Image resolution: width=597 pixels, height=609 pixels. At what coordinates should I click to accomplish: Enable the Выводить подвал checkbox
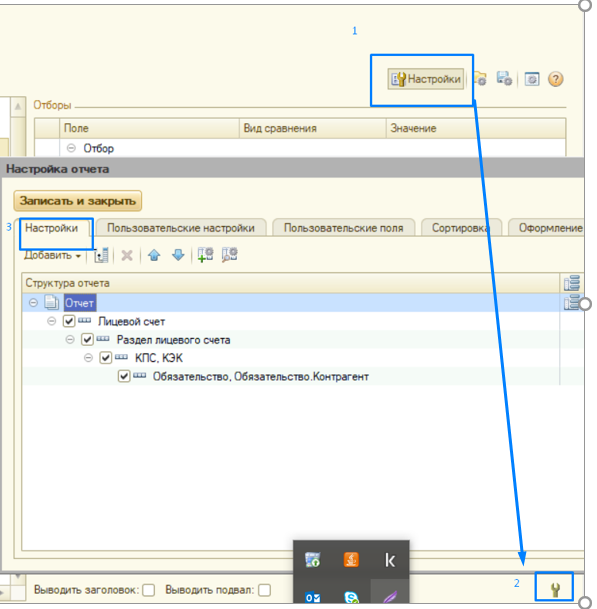(265, 590)
